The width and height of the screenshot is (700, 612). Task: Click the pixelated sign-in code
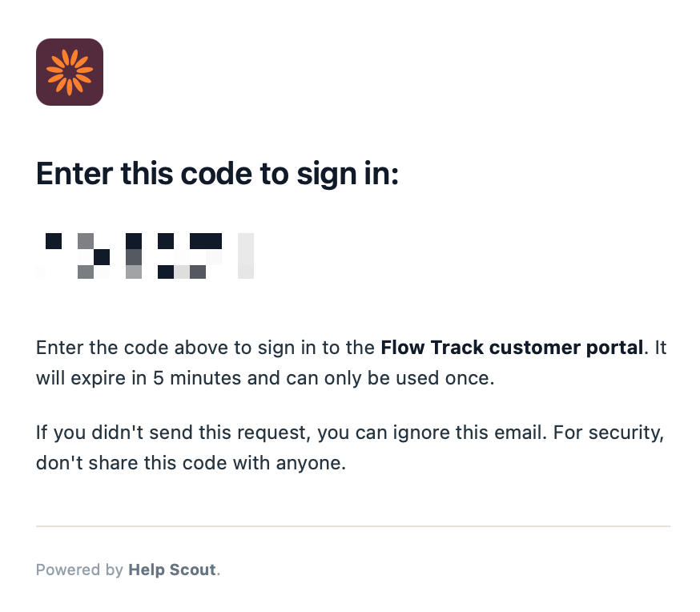tap(145, 256)
